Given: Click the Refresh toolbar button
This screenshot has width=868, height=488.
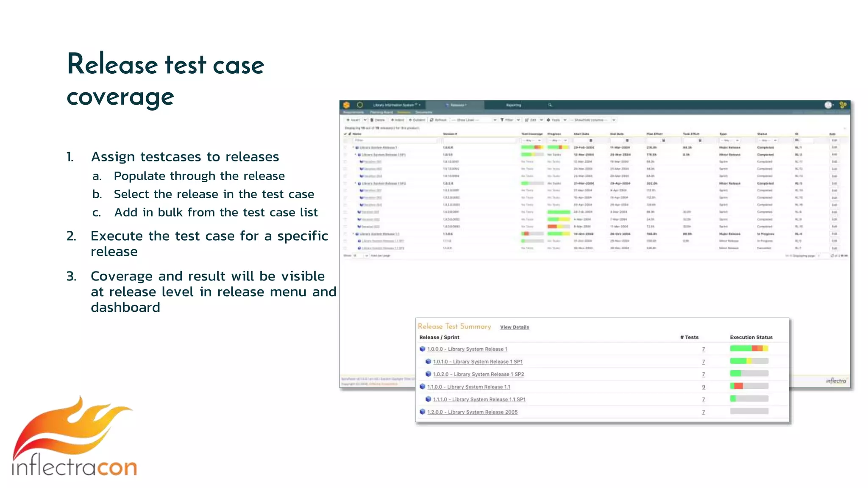Looking at the screenshot, I should (x=438, y=120).
